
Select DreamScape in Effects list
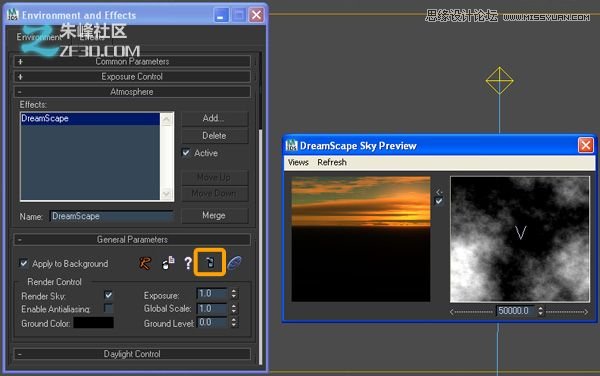(x=90, y=119)
